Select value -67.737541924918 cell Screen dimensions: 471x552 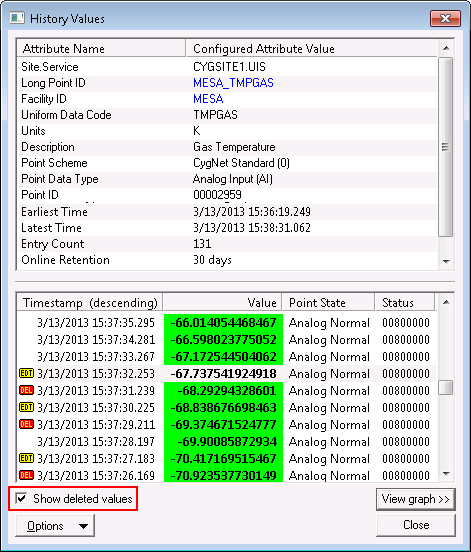pos(223,373)
